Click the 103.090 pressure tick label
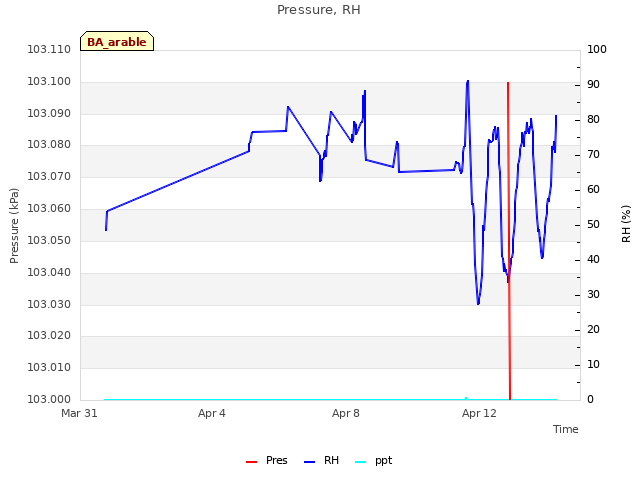The height and width of the screenshot is (480, 640). click(x=49, y=113)
